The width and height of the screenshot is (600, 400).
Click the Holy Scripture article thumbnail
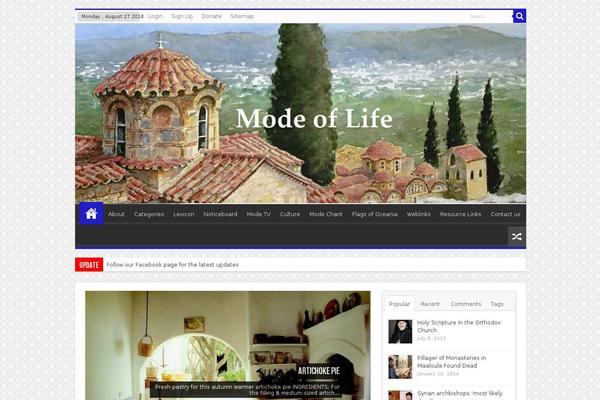400,331
